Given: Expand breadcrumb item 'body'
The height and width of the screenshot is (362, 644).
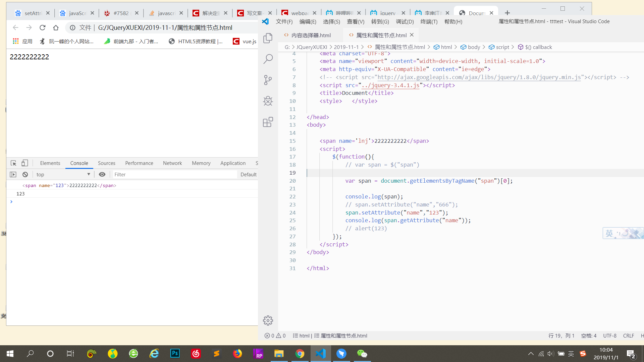Looking at the screenshot, I should (470, 47).
